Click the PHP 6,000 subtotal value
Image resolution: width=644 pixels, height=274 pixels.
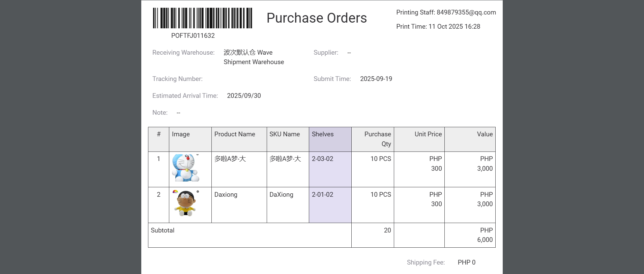(x=485, y=235)
